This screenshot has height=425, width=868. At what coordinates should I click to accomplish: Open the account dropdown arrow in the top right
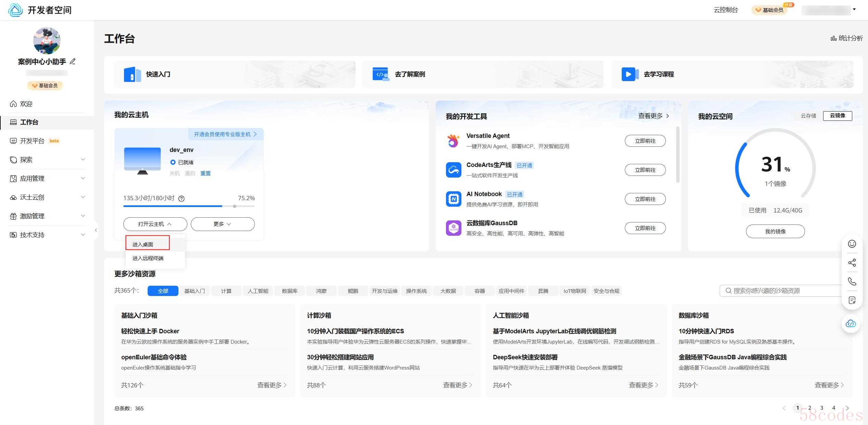tap(854, 10)
